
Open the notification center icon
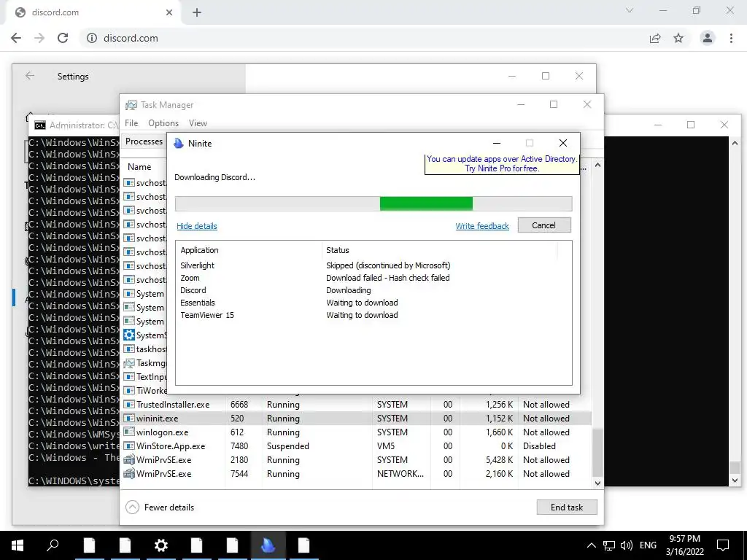[x=723, y=545]
